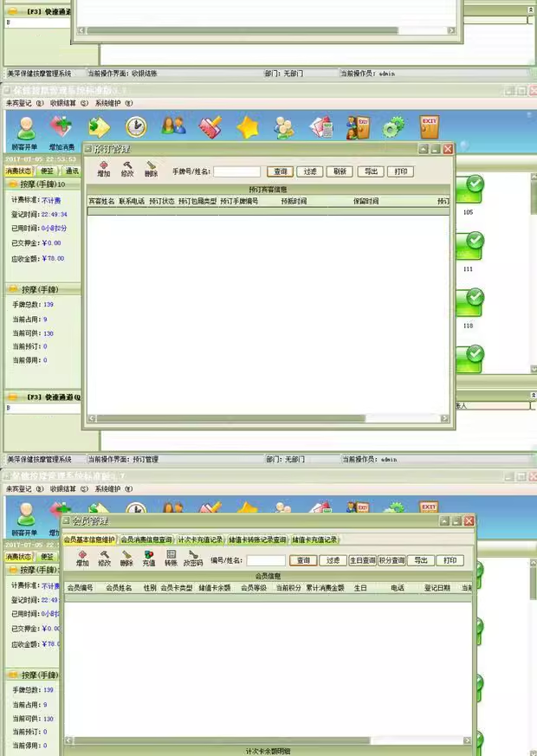The height and width of the screenshot is (756, 537).
Task: Select the 储值卡转账记录查询 tab
Action: (x=257, y=540)
